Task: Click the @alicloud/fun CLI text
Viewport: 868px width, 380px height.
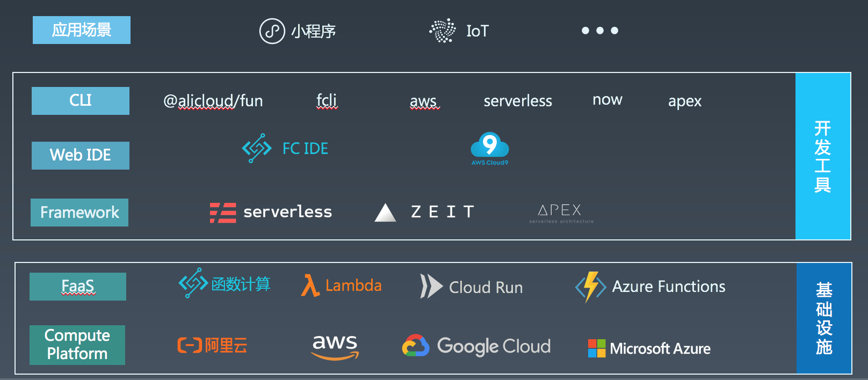Action: (x=213, y=101)
